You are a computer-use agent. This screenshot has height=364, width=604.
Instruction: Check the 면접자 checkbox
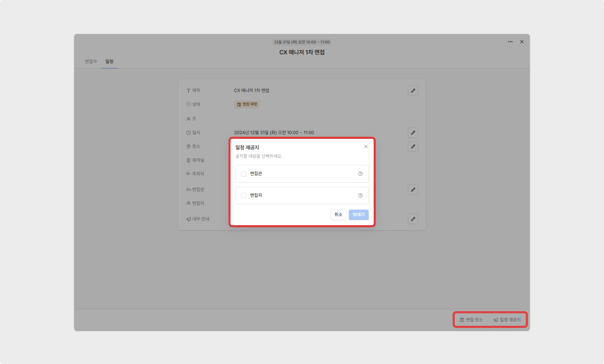point(244,196)
